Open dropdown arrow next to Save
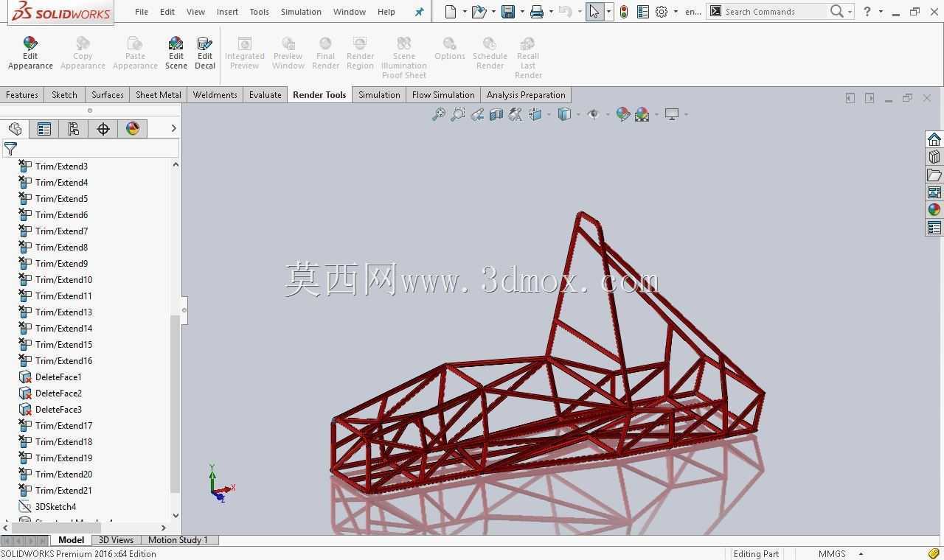 pyautogui.click(x=522, y=12)
